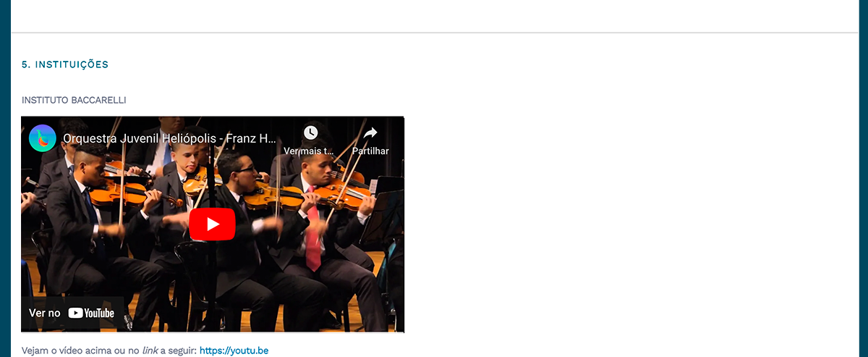
Task: Click empty white area right of video
Action: (629, 224)
